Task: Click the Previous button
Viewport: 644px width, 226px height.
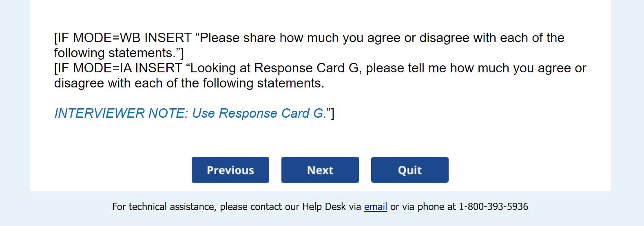Action: pos(230,170)
